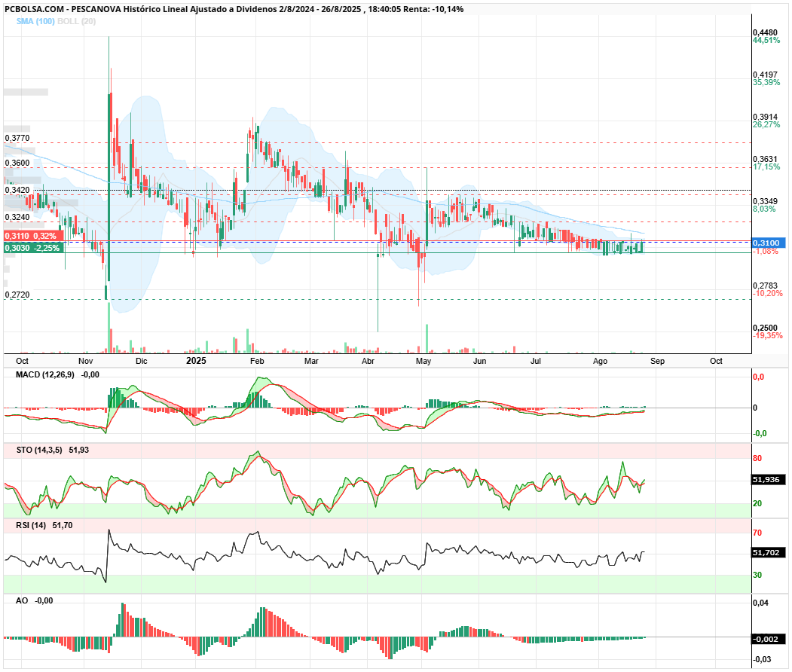Viewport: 792px width, 672px height.
Task: Click the red 0,3110 0,32% price tag
Action: [x=33, y=236]
